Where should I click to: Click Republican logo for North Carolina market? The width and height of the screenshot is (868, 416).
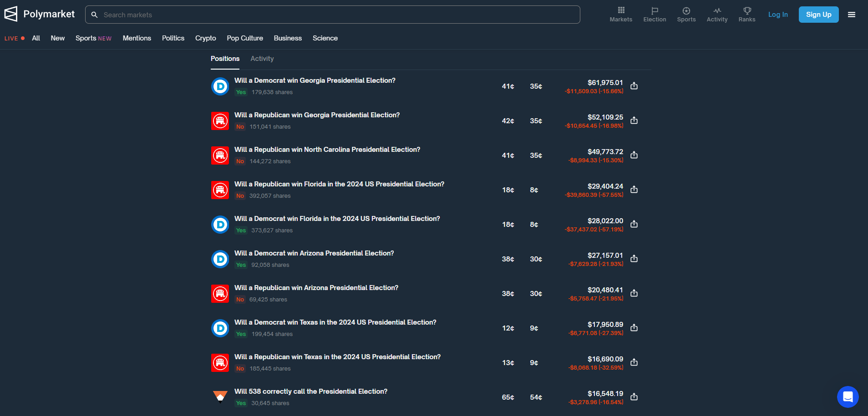[220, 155]
